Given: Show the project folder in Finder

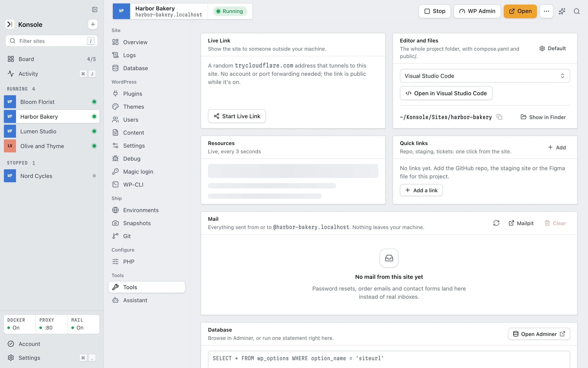Looking at the screenshot, I should [x=543, y=117].
